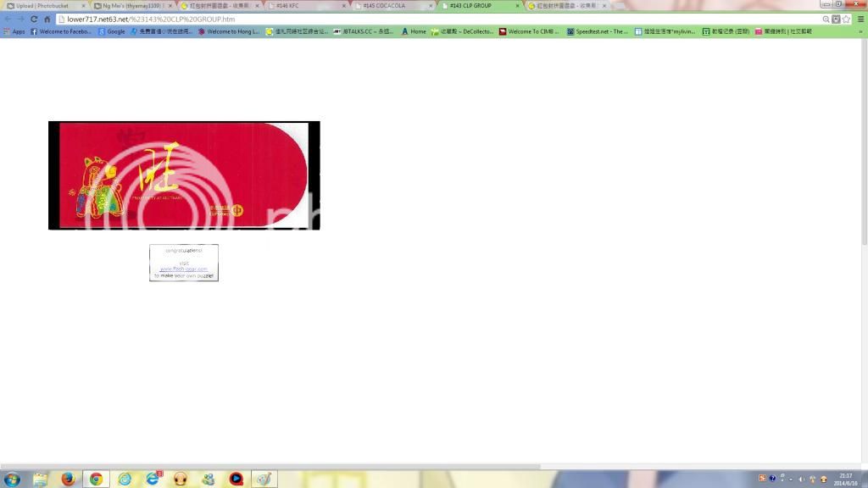Reload the page with the refresh icon
The width and height of the screenshot is (868, 488).
[x=34, y=19]
